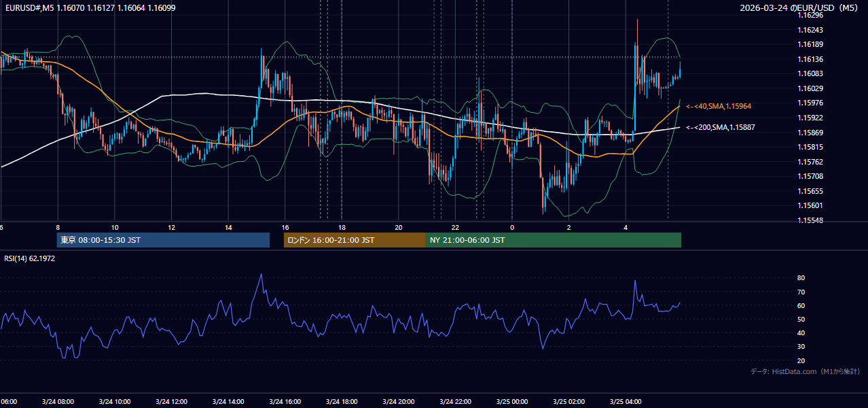
Task: Click hour label 16 on price chart axis
Action: tap(285, 227)
